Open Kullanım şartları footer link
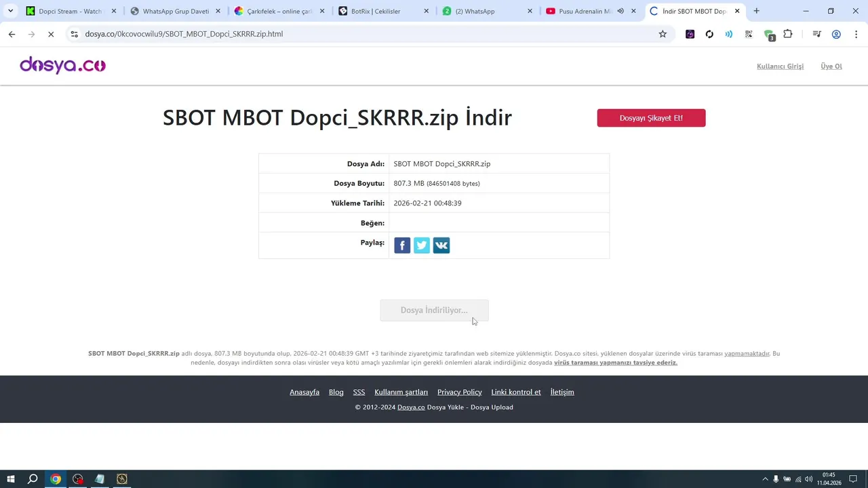Viewport: 868px width, 488px height. point(401,392)
